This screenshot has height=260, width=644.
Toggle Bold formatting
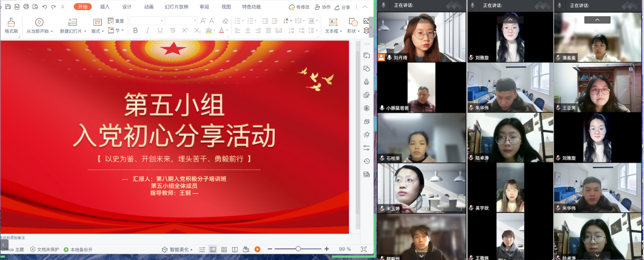(135, 30)
